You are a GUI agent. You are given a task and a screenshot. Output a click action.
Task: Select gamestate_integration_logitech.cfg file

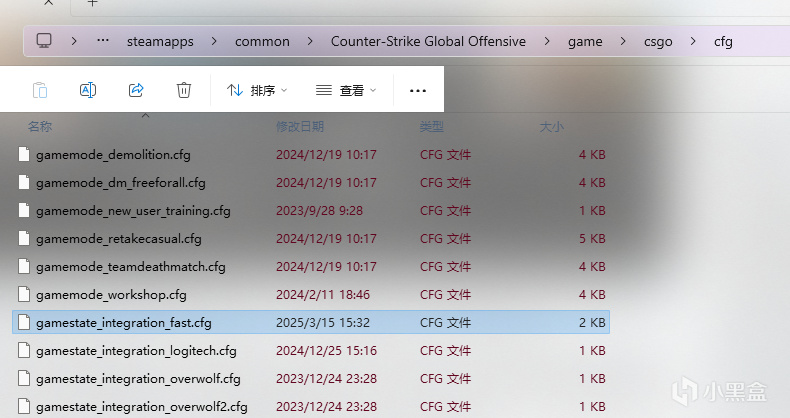click(311, 351)
